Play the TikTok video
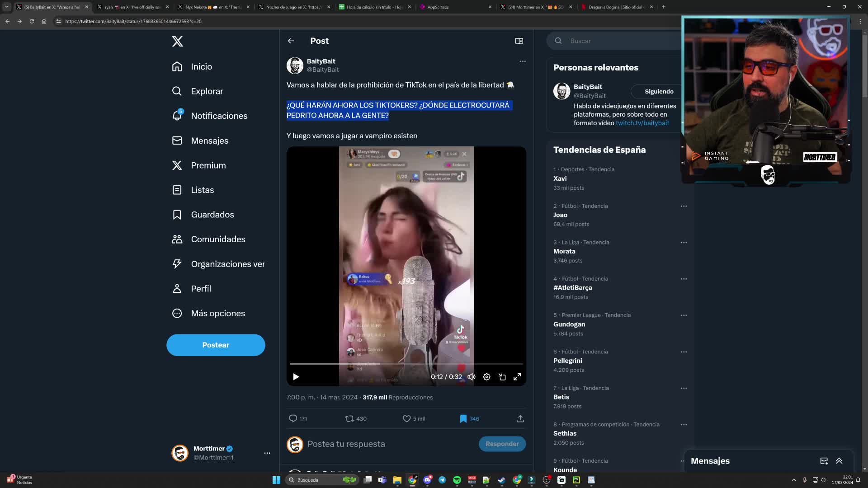This screenshot has width=868, height=488. 296,377
